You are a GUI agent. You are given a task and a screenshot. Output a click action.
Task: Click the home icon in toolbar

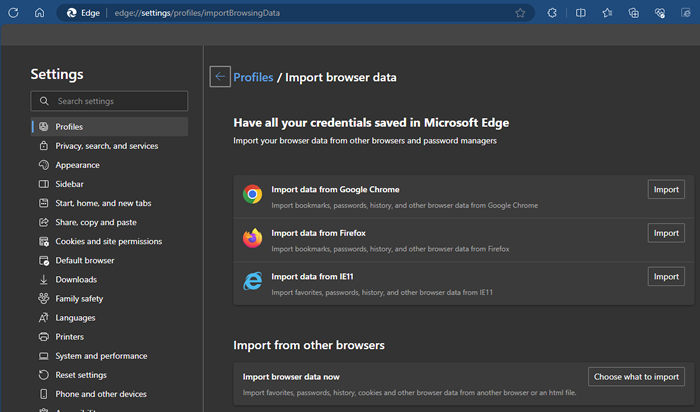[39, 13]
